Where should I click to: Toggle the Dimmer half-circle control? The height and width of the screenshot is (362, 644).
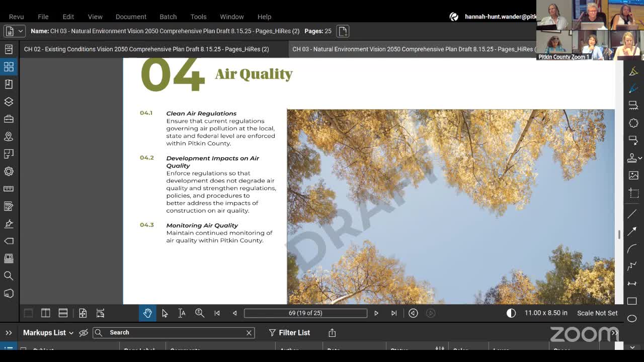pos(511,313)
